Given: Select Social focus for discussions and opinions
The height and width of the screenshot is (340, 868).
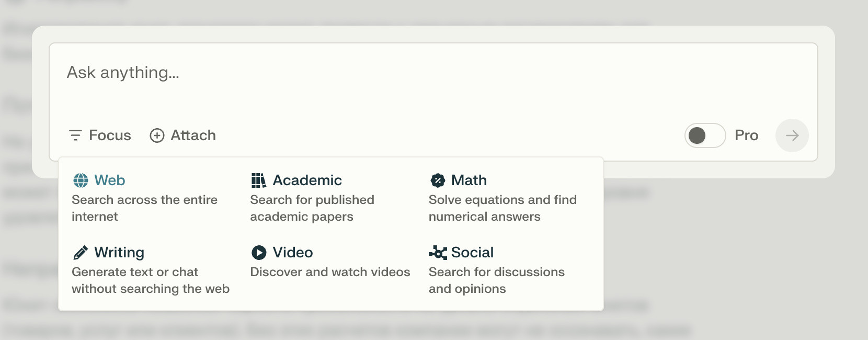Looking at the screenshot, I should 472,253.
